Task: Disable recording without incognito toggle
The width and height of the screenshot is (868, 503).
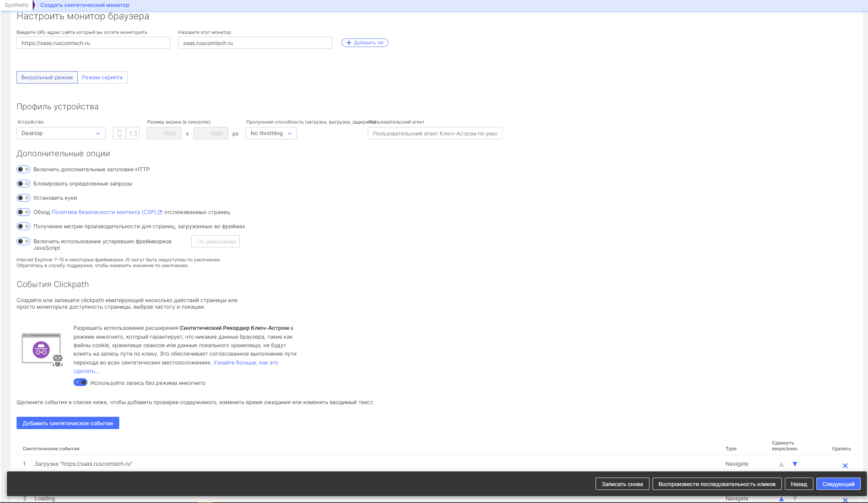Action: click(80, 383)
